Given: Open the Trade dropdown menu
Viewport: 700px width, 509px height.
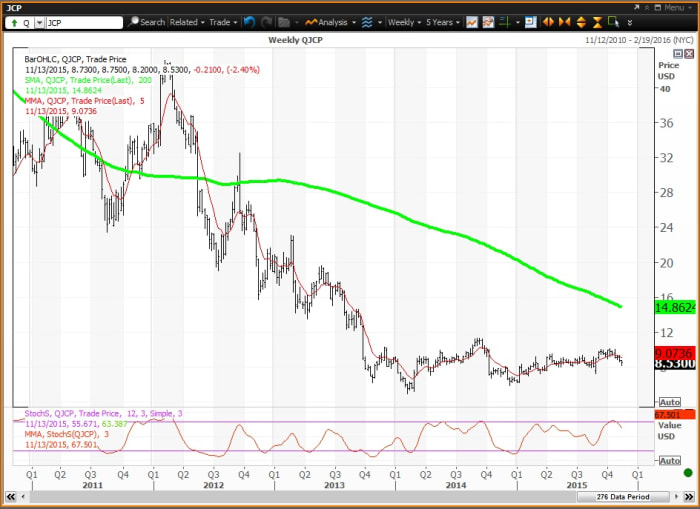Looking at the screenshot, I should tap(220, 22).
